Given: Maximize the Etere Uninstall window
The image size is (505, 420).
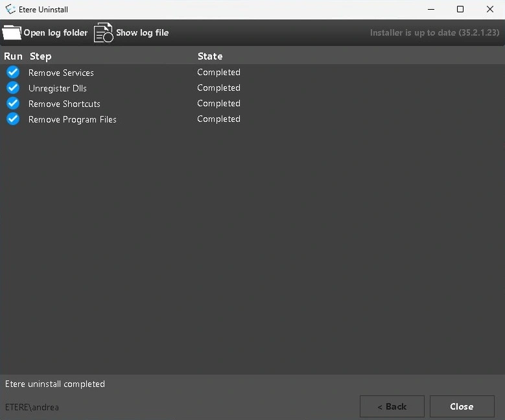Looking at the screenshot, I should pos(460,9).
